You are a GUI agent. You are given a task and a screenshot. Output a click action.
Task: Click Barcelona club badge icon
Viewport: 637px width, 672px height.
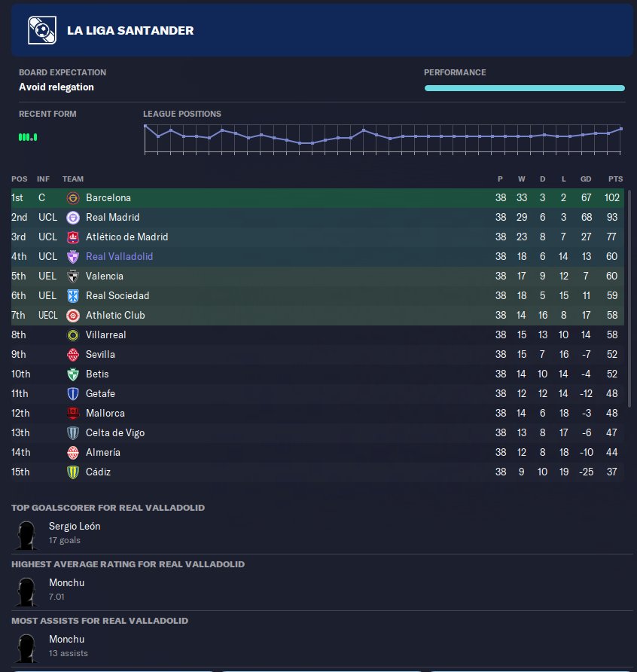pos(73,198)
